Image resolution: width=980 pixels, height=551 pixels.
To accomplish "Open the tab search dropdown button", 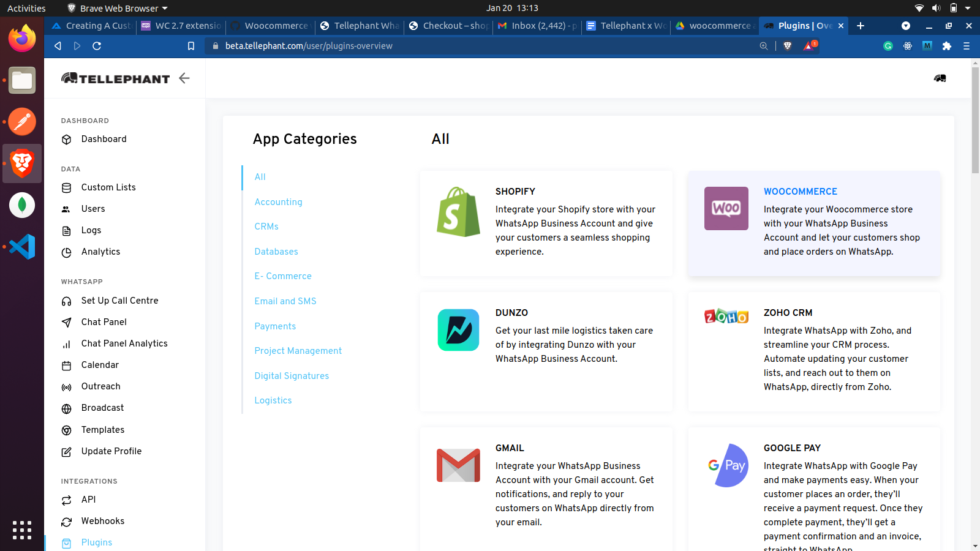I will pos(906,26).
